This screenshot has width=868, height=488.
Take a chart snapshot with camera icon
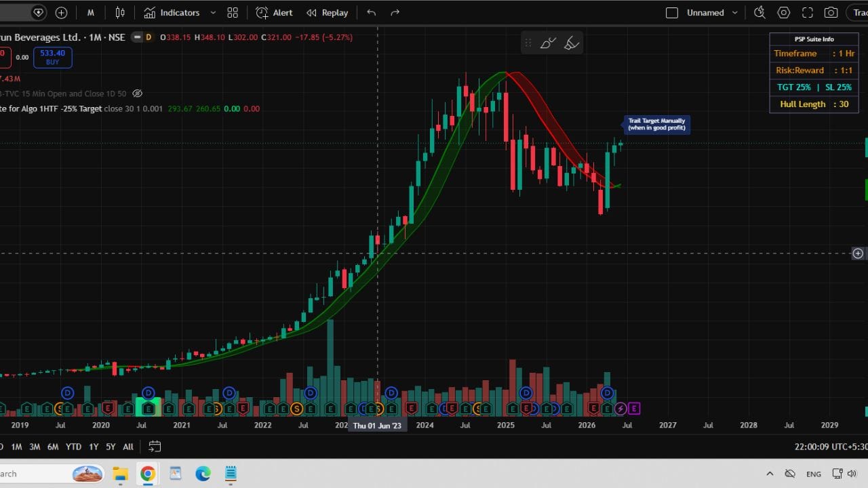(x=831, y=13)
